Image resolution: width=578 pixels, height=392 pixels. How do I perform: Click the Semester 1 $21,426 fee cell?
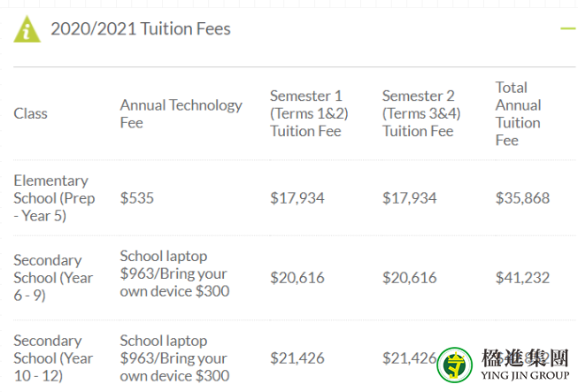297,358
